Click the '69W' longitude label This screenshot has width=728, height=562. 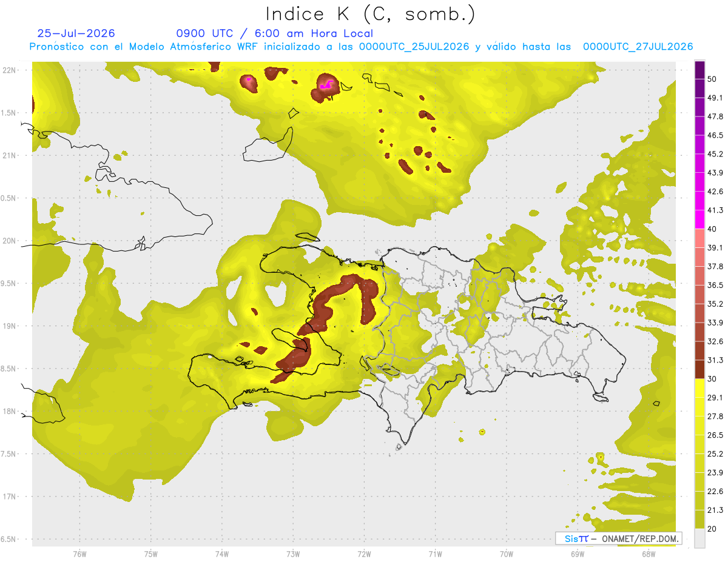(577, 554)
